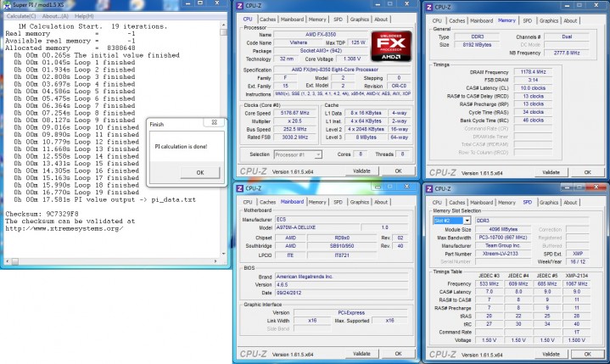The width and height of the screenshot is (610, 364).
Task: Open Calculate menu in Super PI
Action: pyautogui.click(x=21, y=16)
